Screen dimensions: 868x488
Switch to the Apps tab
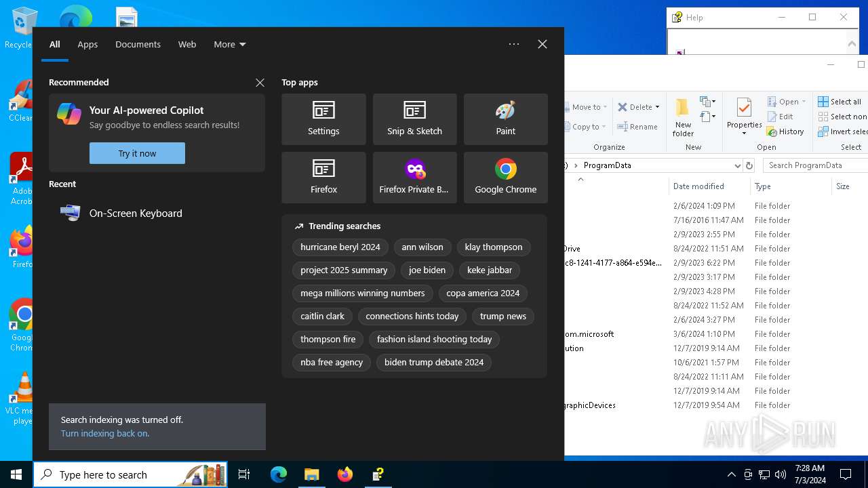pos(87,44)
